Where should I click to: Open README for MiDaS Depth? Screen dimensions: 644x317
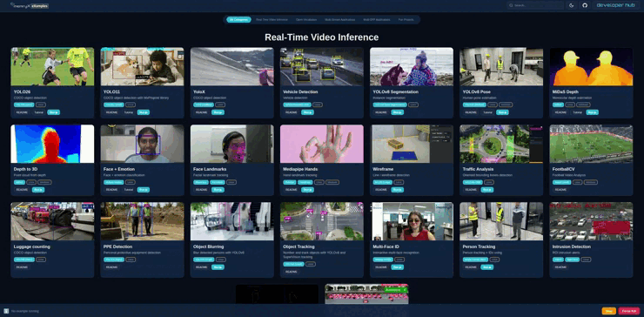coord(560,112)
